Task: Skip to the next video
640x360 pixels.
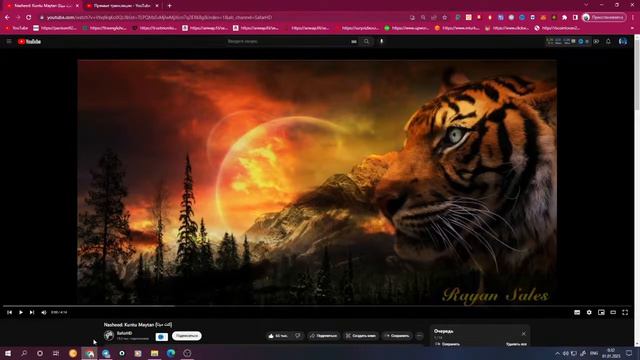Action: point(32,312)
